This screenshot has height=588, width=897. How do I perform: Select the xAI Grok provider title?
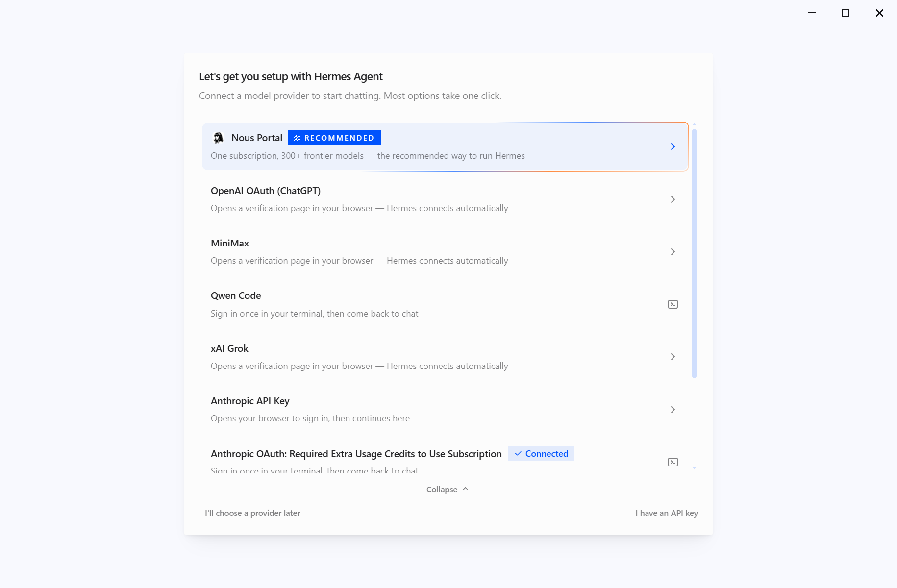pyautogui.click(x=229, y=348)
